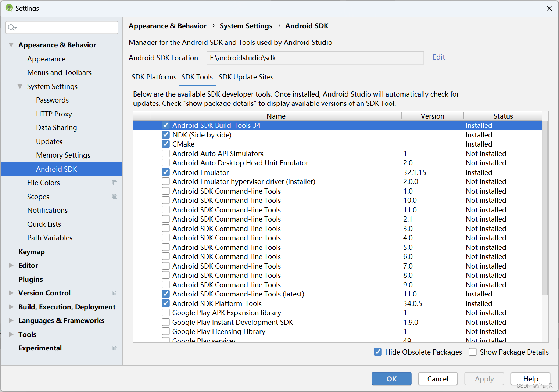Expand the Version Control section arrow
The width and height of the screenshot is (559, 392).
click(11, 293)
